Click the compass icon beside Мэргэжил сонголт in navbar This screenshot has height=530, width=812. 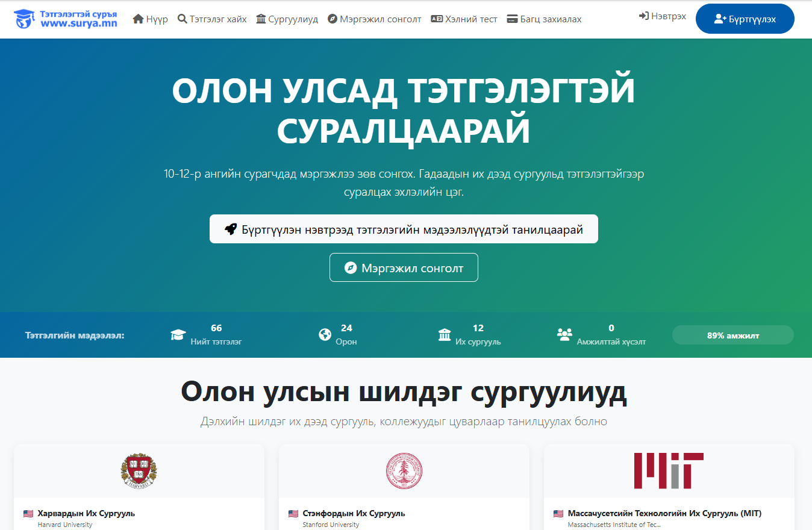click(333, 19)
